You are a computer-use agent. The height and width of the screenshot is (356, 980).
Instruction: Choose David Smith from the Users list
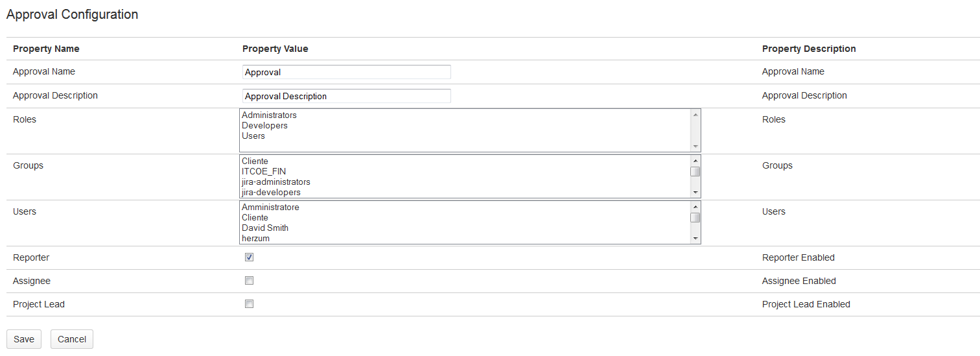point(265,228)
